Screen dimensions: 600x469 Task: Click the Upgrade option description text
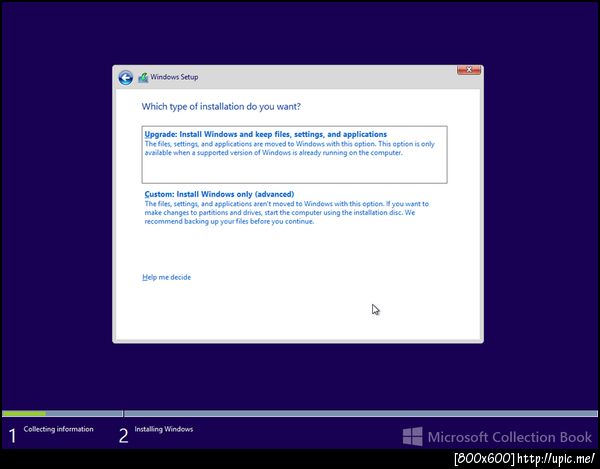290,148
